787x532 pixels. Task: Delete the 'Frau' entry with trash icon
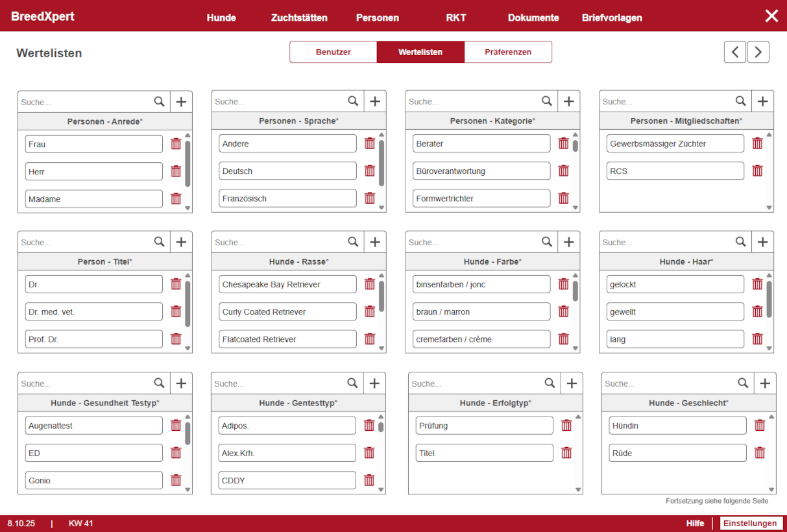176,144
